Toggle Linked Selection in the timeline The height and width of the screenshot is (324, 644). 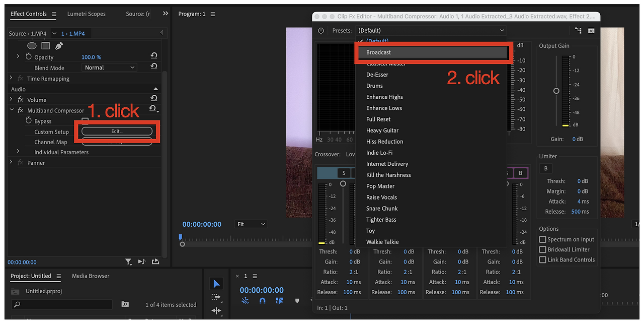(x=280, y=300)
